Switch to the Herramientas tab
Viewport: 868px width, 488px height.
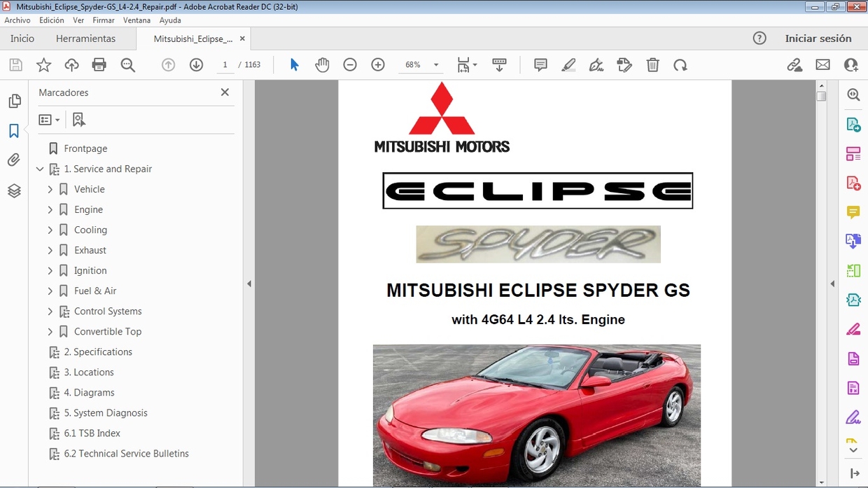[x=85, y=39]
